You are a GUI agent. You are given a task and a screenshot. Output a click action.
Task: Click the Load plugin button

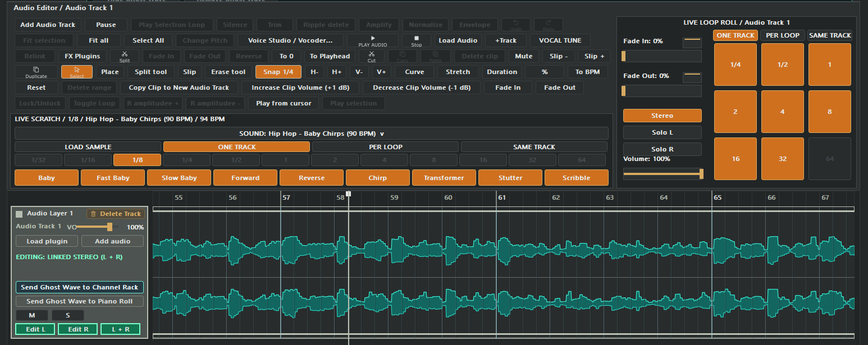click(x=47, y=241)
